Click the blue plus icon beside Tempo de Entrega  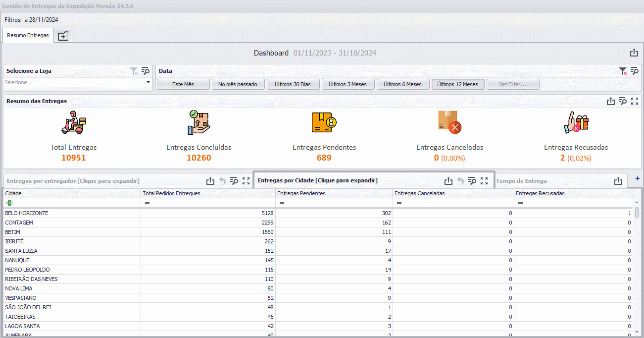[638, 178]
